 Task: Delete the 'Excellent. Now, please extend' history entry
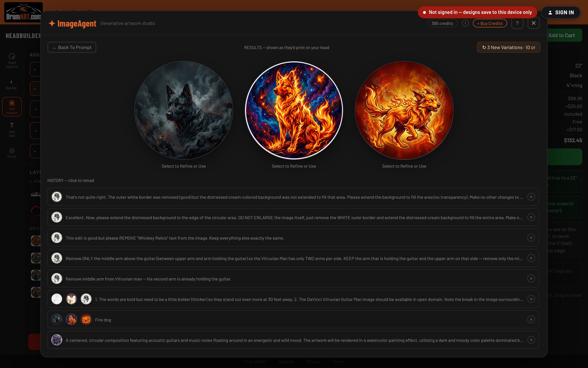[x=531, y=217]
